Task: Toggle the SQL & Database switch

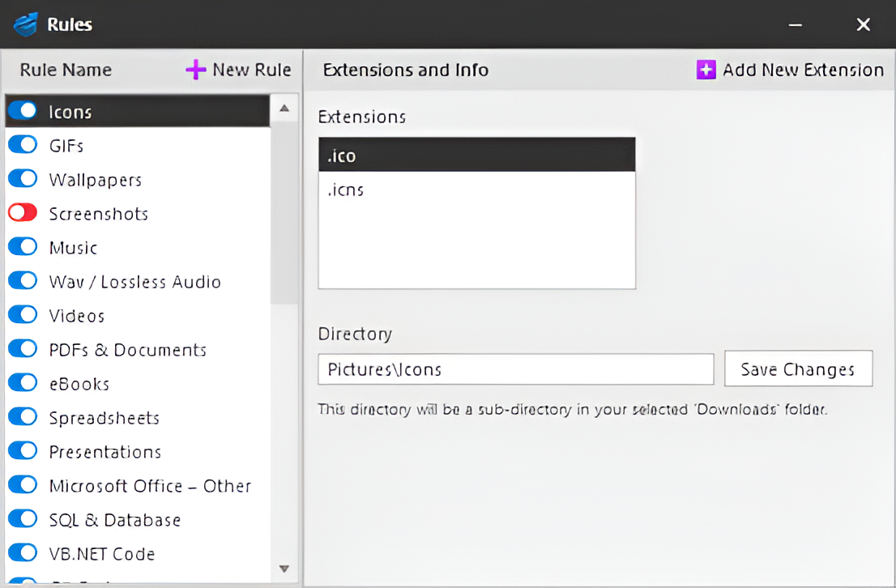Action: point(23,518)
